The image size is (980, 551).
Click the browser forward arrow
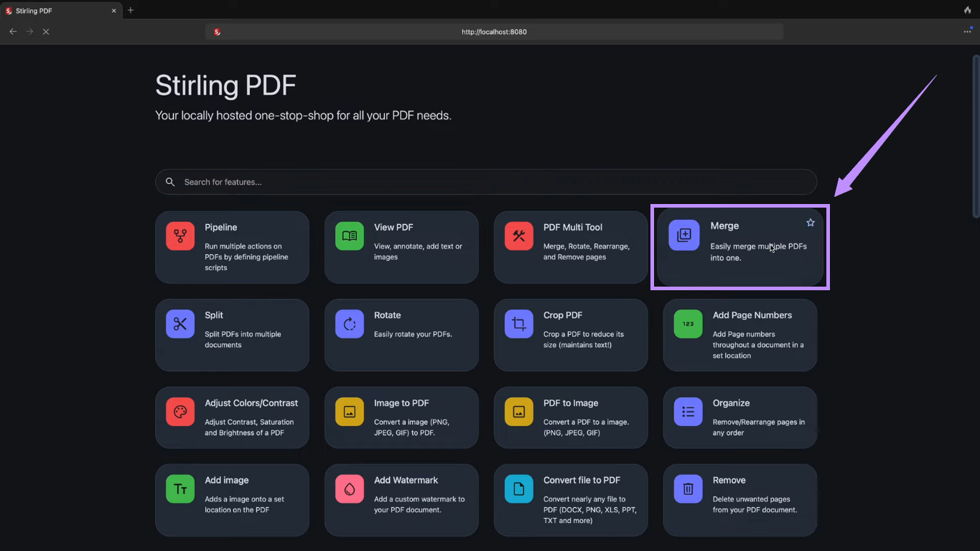(x=29, y=32)
